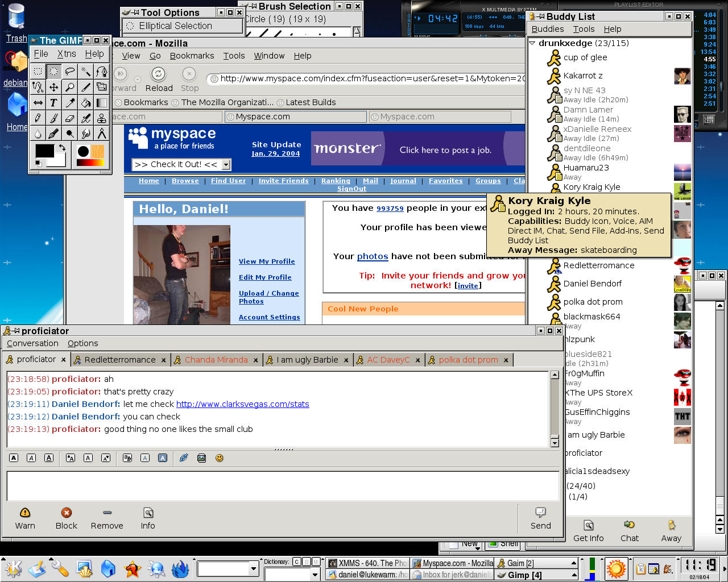Select the Ellipse Select tool in GIMP
728x582 pixels.
(53, 71)
